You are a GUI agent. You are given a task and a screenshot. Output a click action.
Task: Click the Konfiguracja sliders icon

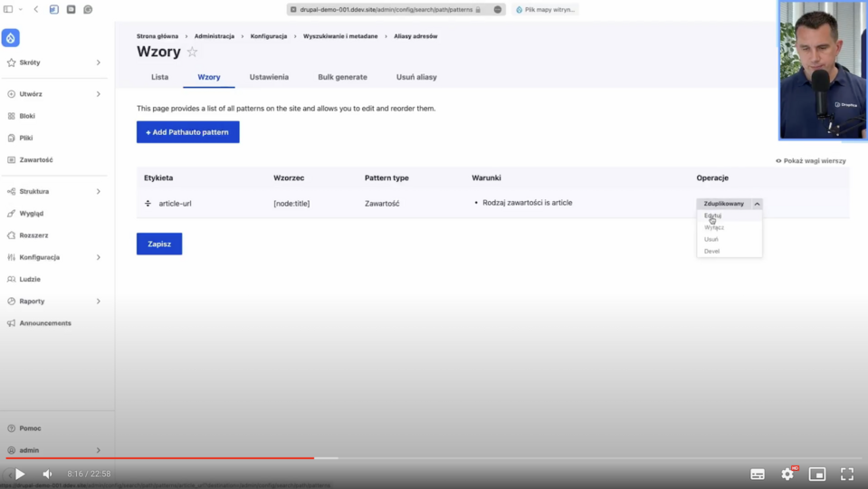(11, 257)
